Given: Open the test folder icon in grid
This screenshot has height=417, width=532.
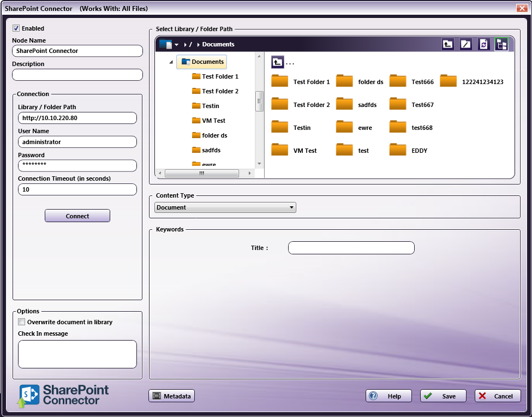Looking at the screenshot, I should click(x=344, y=150).
